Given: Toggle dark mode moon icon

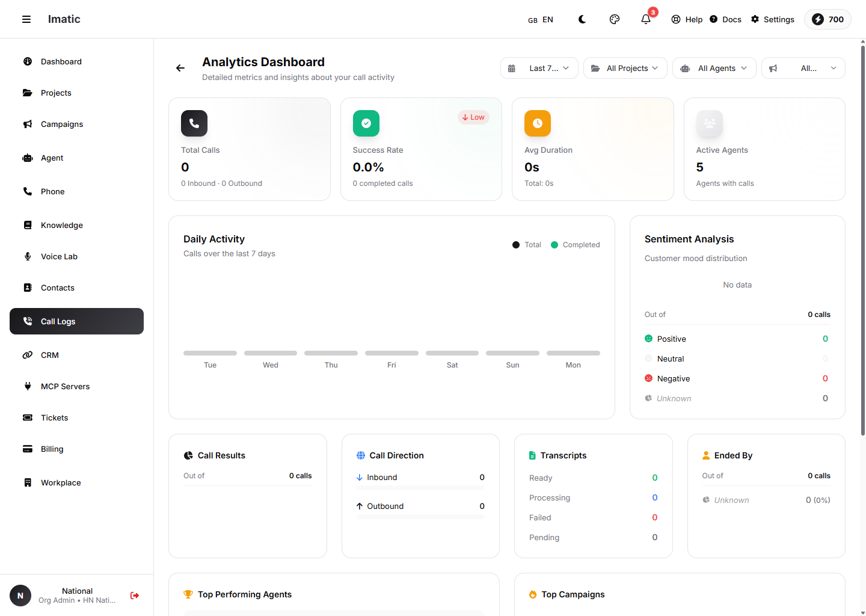Looking at the screenshot, I should tap(582, 19).
